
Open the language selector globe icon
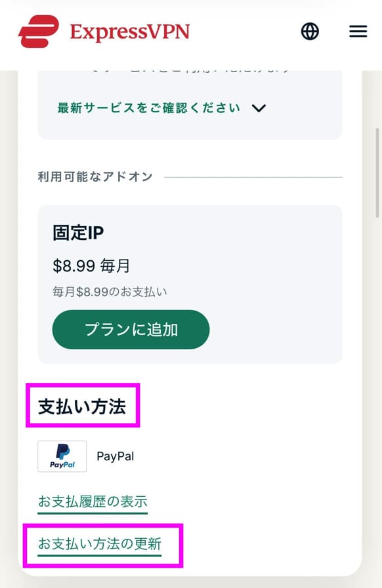coord(309,31)
